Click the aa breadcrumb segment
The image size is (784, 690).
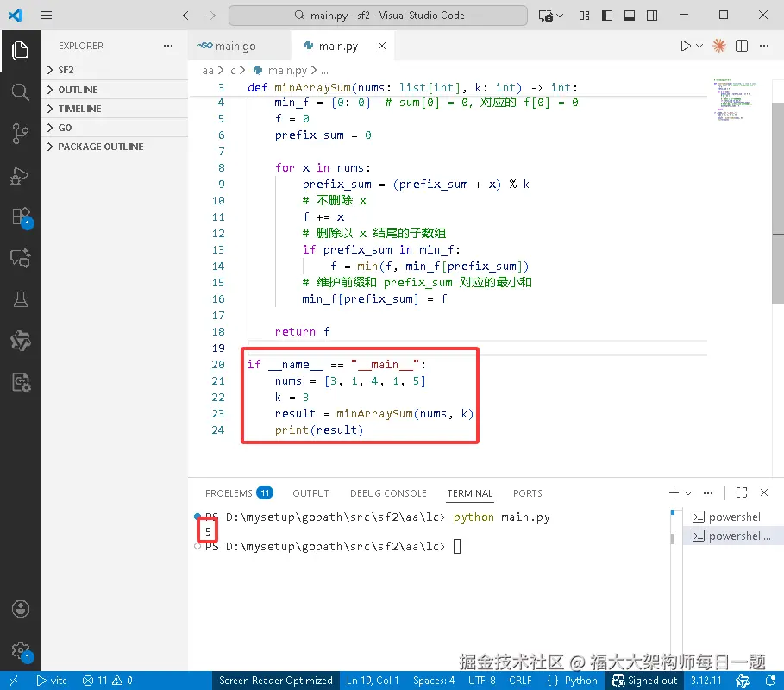click(x=208, y=71)
